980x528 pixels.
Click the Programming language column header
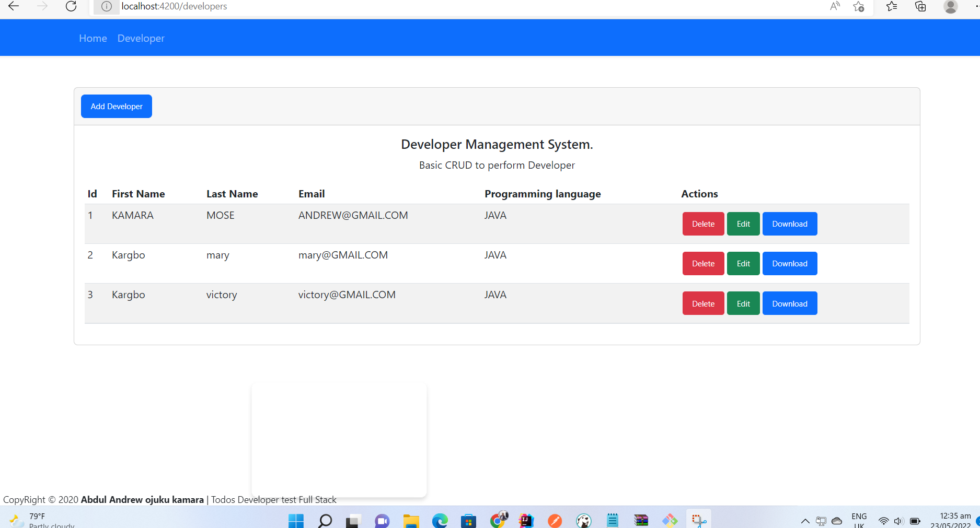coord(543,194)
